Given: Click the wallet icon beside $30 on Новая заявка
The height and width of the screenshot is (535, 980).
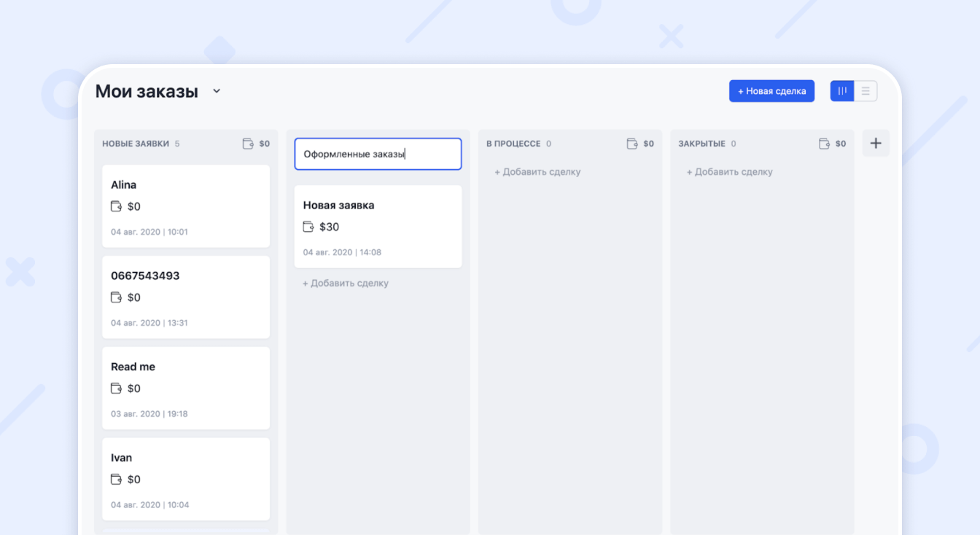Looking at the screenshot, I should 308,227.
